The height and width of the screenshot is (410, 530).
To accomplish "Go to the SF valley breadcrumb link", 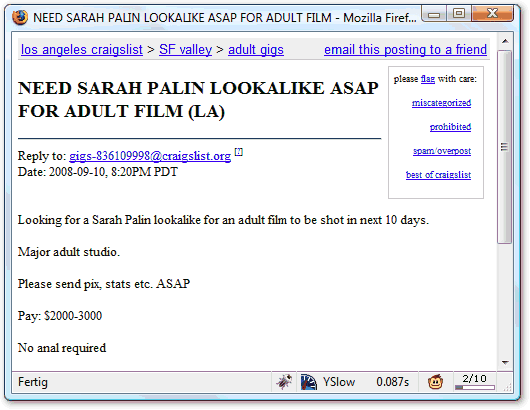I will pos(186,50).
